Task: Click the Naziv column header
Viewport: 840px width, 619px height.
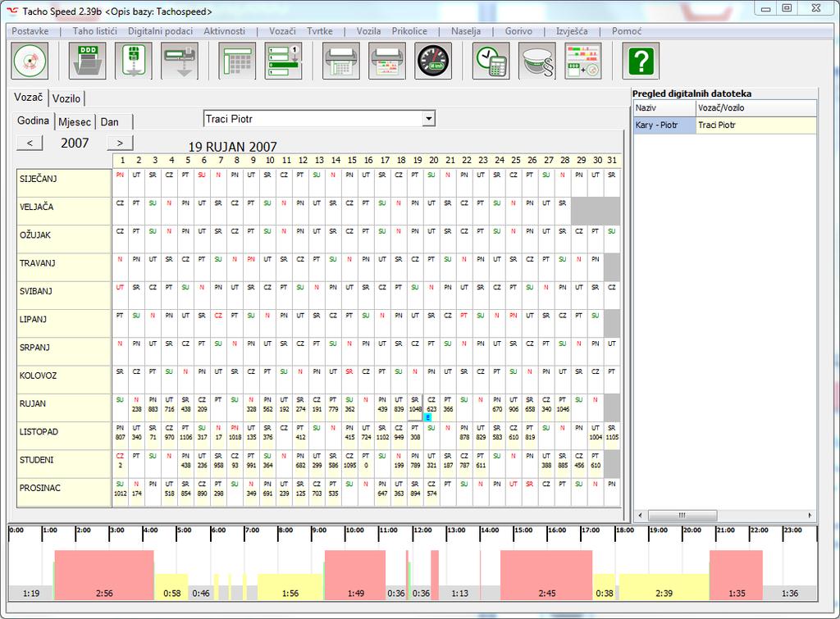Action: [664, 107]
